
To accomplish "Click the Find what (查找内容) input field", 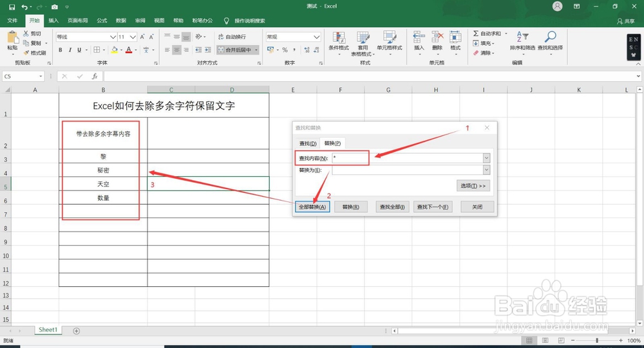I will tap(408, 158).
